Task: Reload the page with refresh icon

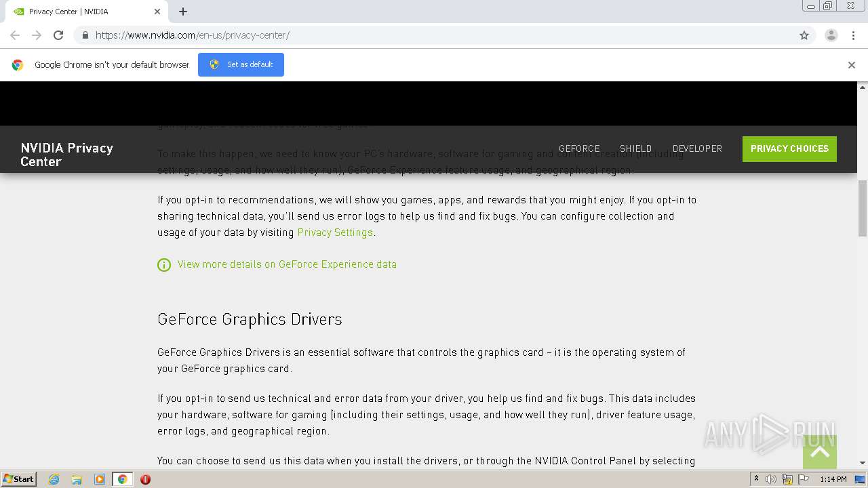Action: [58, 35]
